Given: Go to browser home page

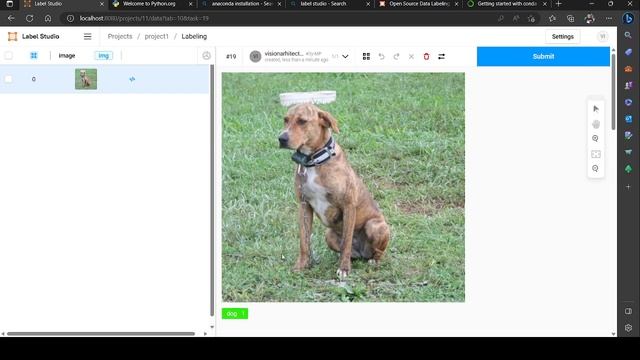Looking at the screenshot, I should coord(48,18).
